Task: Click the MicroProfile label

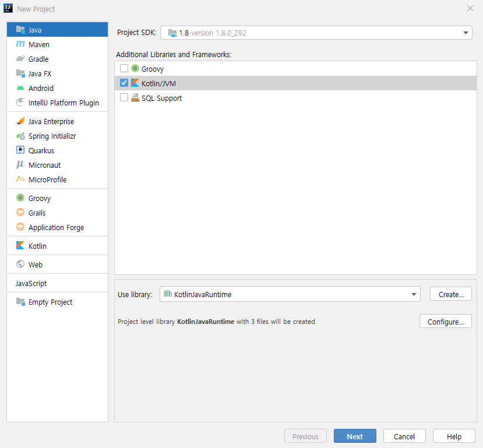Action: tap(47, 180)
